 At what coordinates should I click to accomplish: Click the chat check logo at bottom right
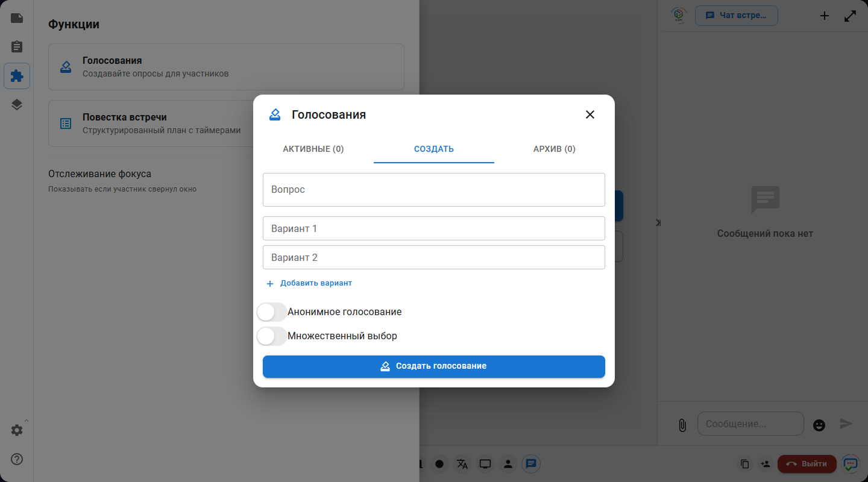pos(851,464)
